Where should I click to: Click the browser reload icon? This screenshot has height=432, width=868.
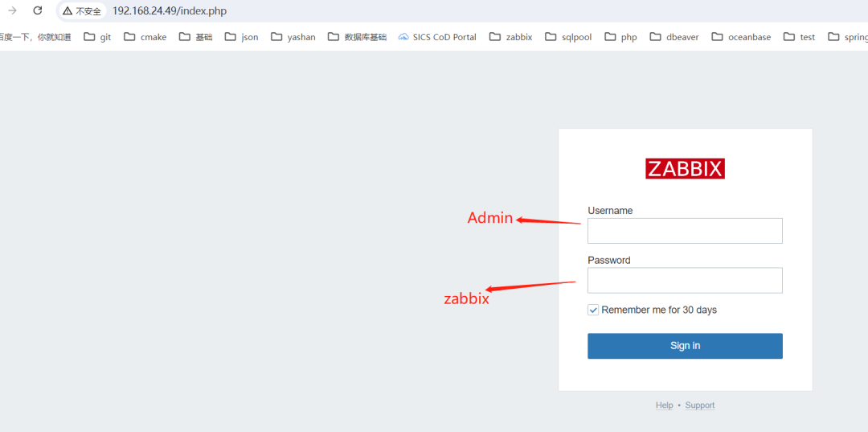(37, 10)
